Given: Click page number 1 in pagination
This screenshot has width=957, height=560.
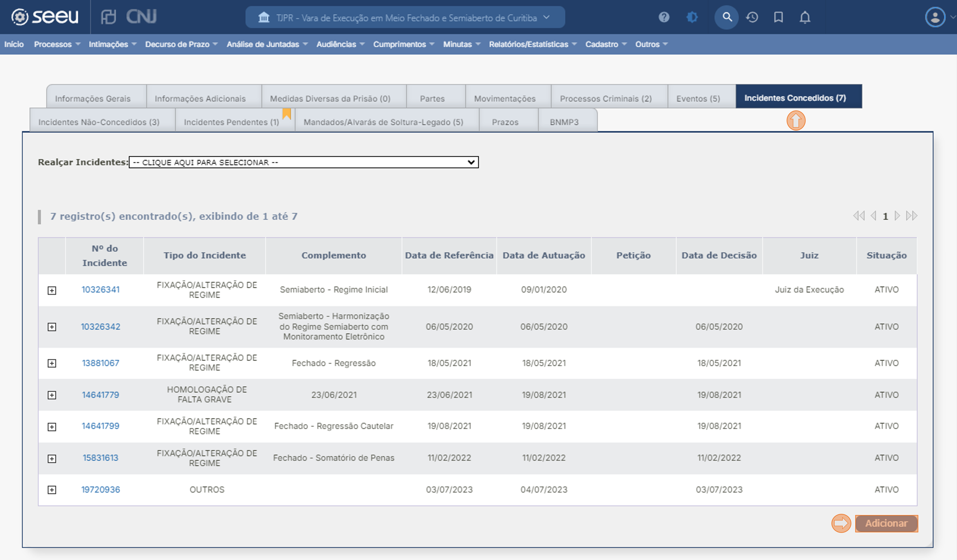Looking at the screenshot, I should 885,216.
